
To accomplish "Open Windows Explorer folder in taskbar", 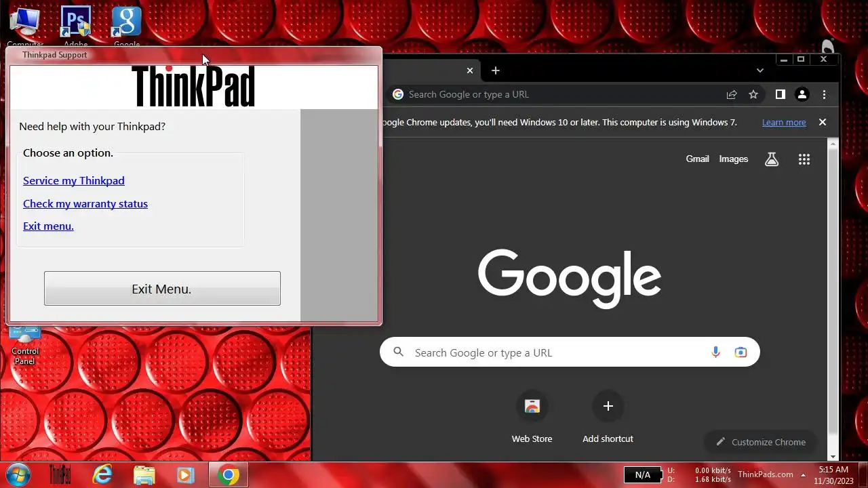I will pyautogui.click(x=144, y=474).
